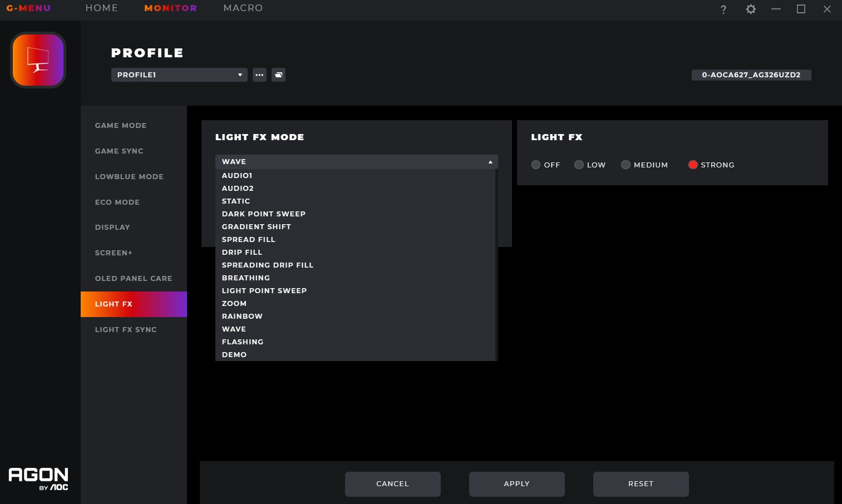Choose AUDIO2 from the mode list

pyautogui.click(x=355, y=189)
